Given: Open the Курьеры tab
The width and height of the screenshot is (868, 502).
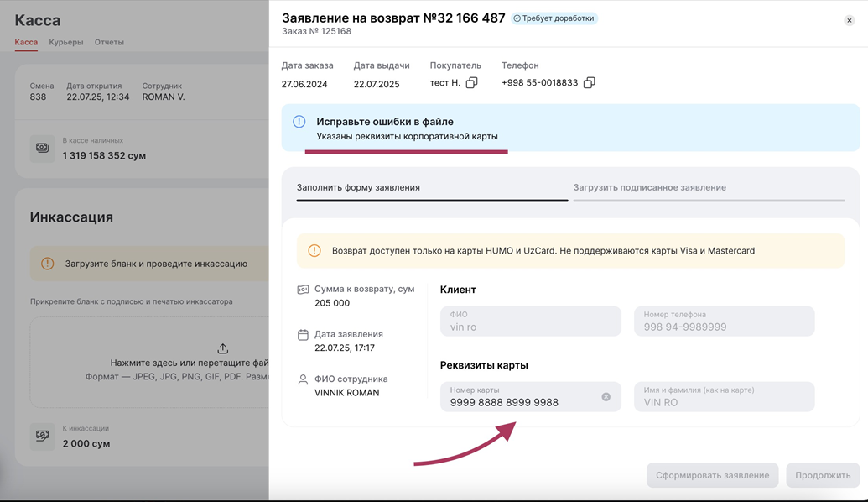Looking at the screenshot, I should click(66, 42).
